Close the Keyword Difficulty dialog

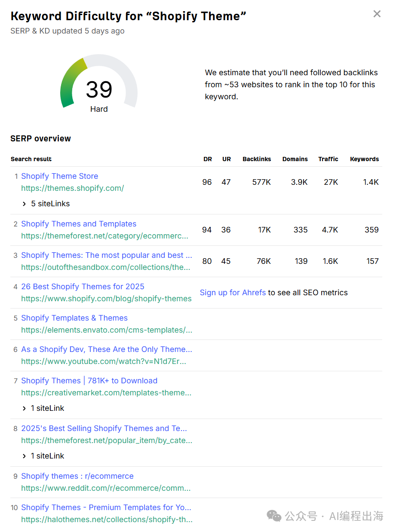pos(377,14)
